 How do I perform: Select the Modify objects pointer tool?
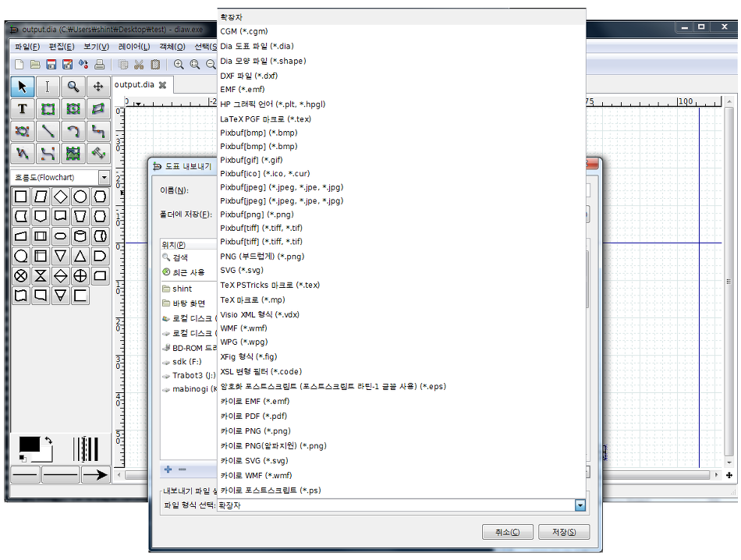22,87
